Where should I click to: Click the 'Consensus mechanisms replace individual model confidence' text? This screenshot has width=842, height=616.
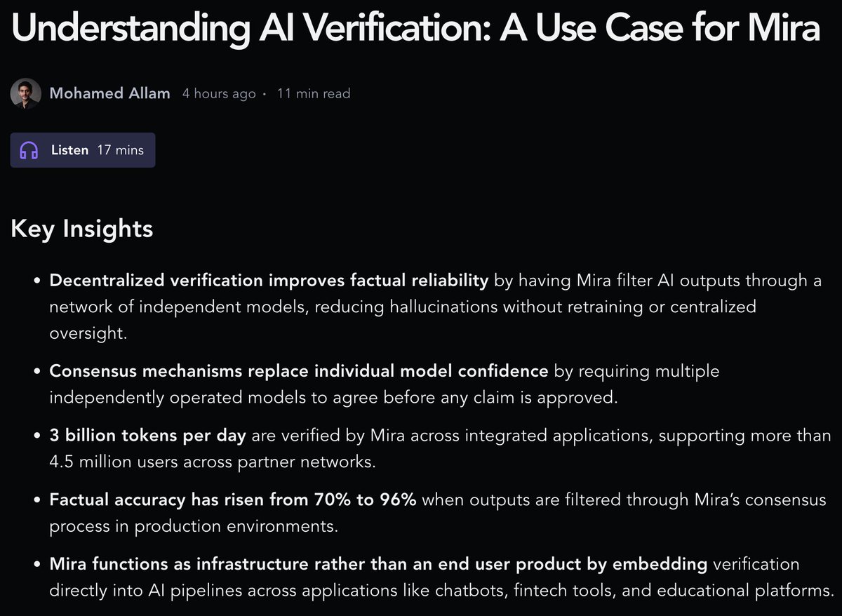coord(298,370)
